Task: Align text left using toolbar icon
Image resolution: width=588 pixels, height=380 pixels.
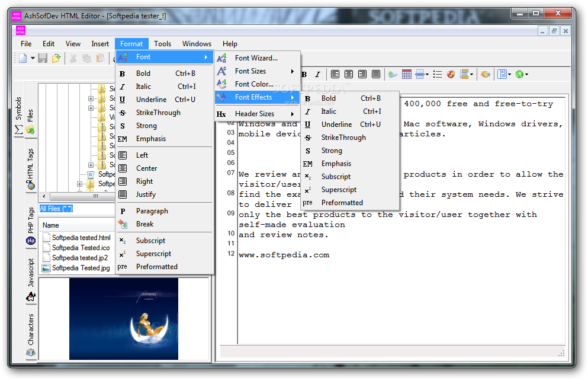Action: (335, 74)
